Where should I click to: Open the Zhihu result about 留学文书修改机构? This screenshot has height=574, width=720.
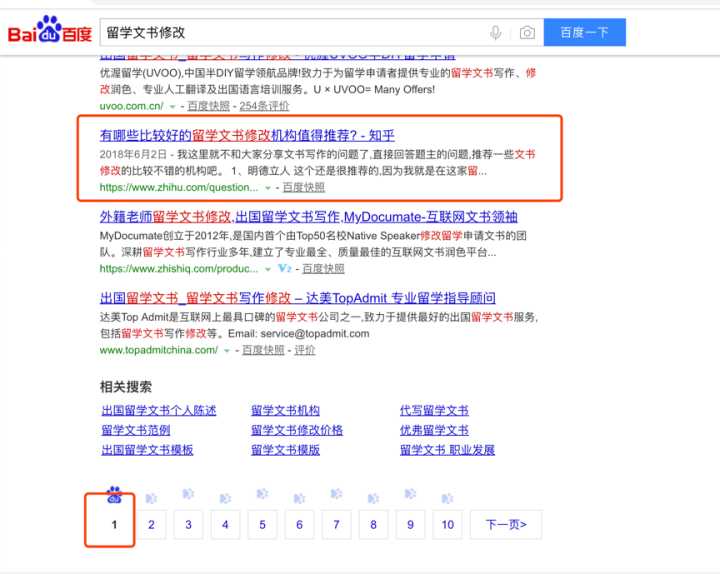[x=247, y=135]
